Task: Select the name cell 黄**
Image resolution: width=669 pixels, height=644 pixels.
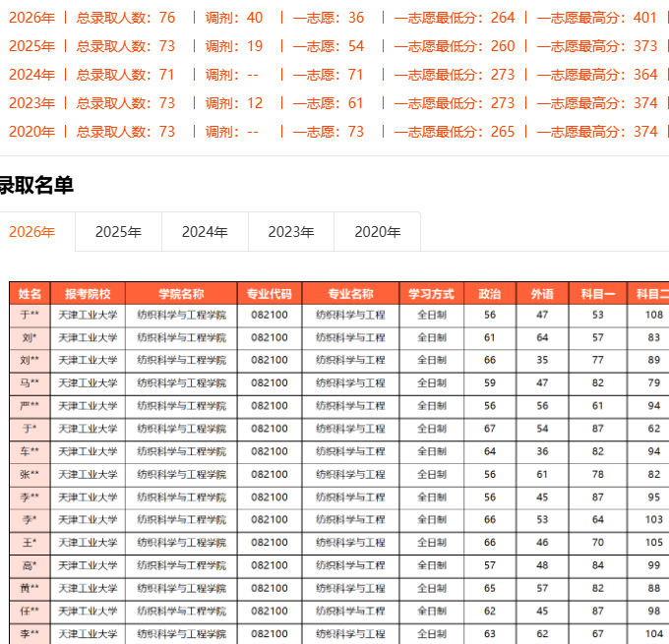Action: pyautogui.click(x=30, y=589)
